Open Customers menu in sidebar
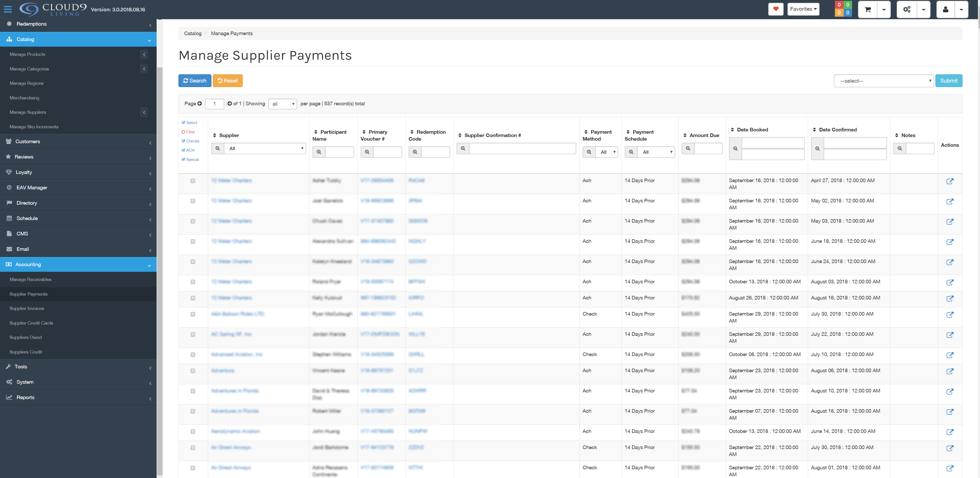This screenshot has height=478, width=980. [78, 141]
